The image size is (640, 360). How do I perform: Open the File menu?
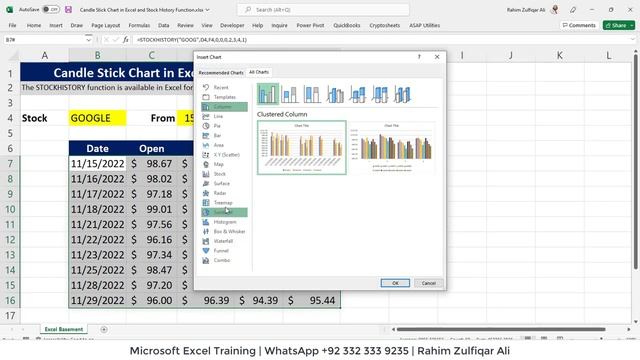(13, 25)
